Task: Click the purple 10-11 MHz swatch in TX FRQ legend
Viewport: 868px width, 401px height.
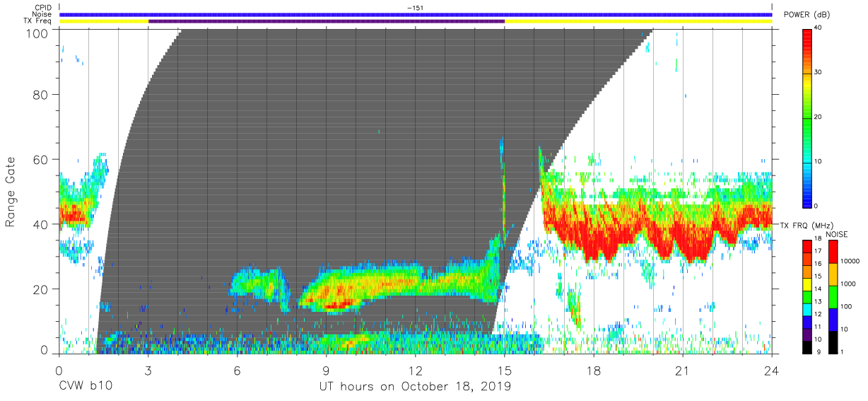Action: coord(807,335)
